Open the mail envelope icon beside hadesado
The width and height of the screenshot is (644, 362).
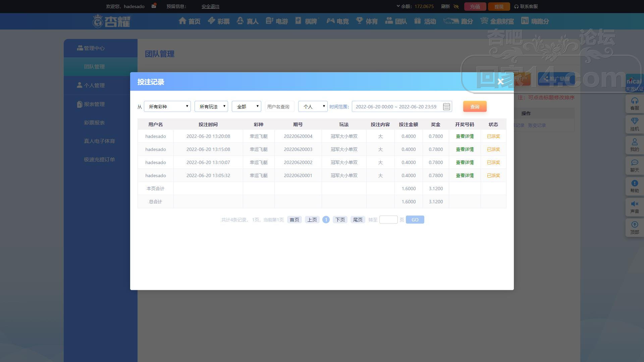point(154,6)
